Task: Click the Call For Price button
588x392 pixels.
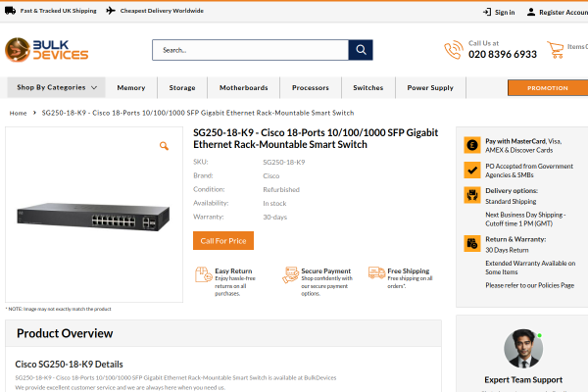Action: click(223, 241)
